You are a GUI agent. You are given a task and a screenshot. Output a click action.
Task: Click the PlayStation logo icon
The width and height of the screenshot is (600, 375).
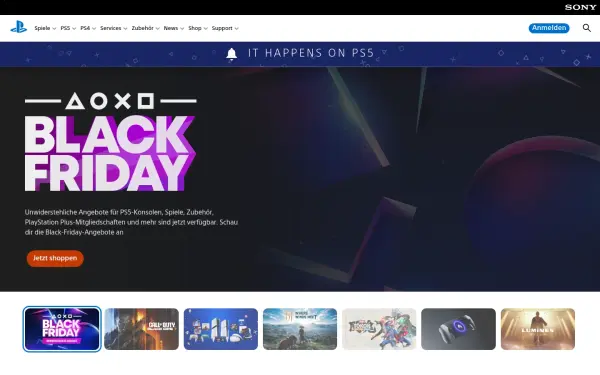click(x=18, y=27)
